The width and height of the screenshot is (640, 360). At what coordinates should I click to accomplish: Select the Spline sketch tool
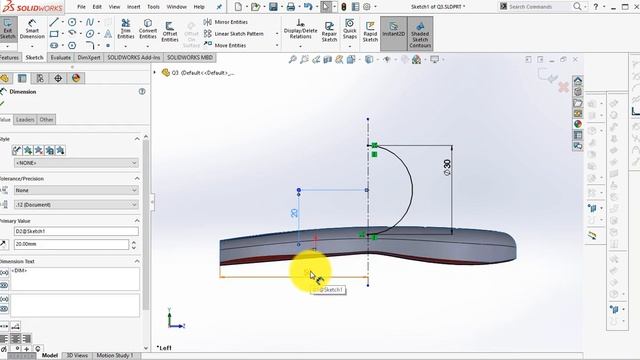click(90, 22)
